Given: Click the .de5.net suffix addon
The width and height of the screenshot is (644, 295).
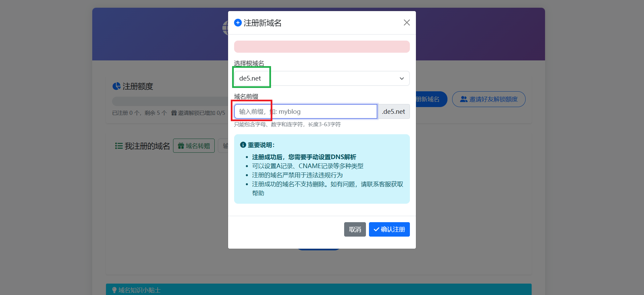Looking at the screenshot, I should [393, 112].
